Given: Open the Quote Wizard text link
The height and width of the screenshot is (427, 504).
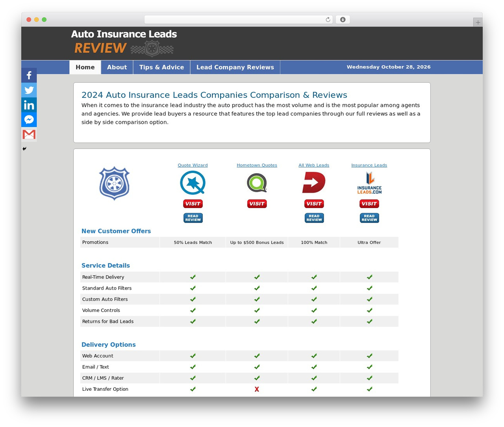Looking at the screenshot, I should (x=193, y=165).
